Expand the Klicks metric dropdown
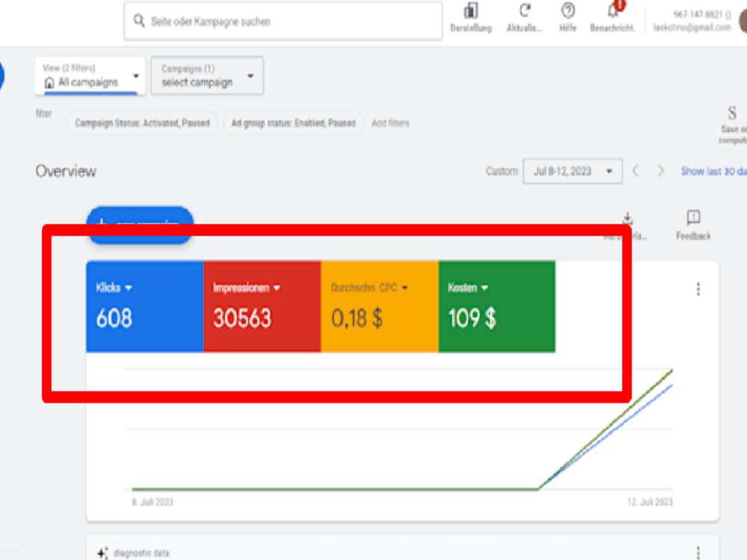 (x=128, y=288)
